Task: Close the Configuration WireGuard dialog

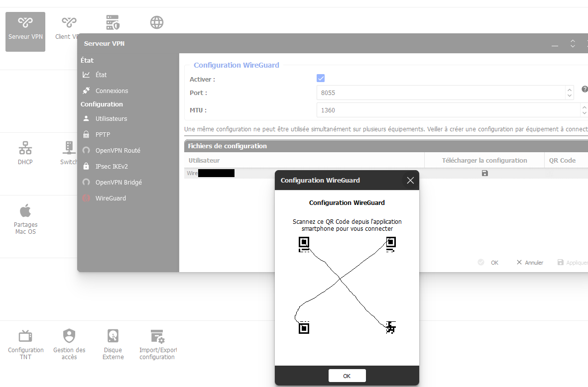Action: coord(410,181)
